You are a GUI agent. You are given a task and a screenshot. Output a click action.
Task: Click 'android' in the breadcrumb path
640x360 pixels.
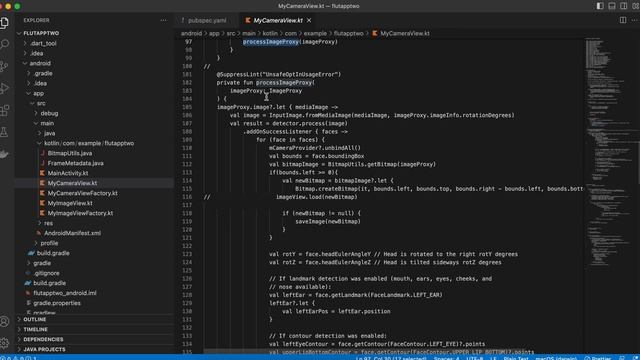[191, 33]
